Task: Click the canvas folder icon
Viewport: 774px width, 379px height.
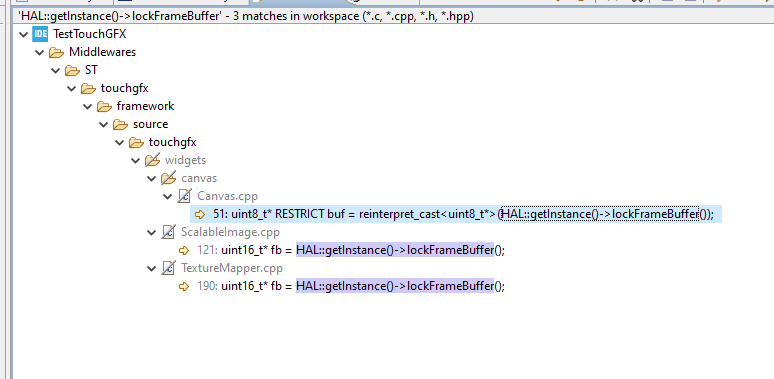Action: point(169,178)
